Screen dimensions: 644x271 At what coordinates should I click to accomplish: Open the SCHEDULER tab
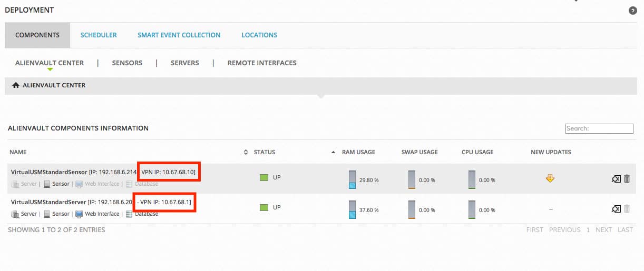point(99,35)
